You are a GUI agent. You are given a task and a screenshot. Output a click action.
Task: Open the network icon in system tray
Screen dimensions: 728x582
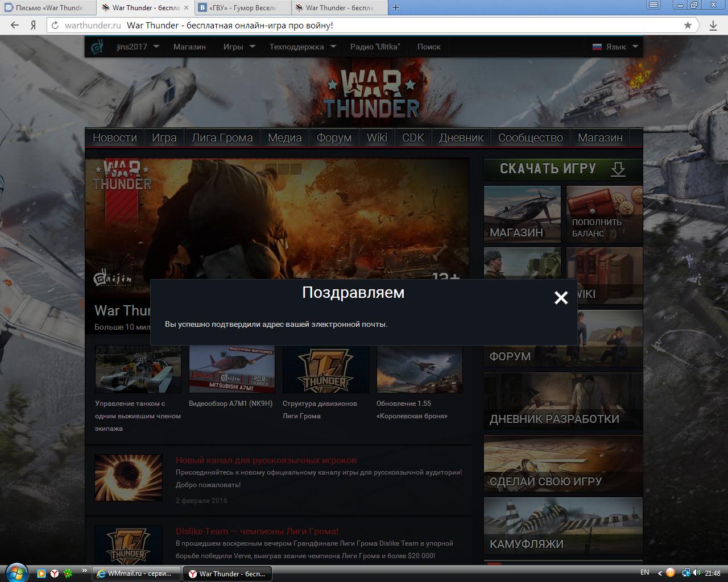click(686, 573)
